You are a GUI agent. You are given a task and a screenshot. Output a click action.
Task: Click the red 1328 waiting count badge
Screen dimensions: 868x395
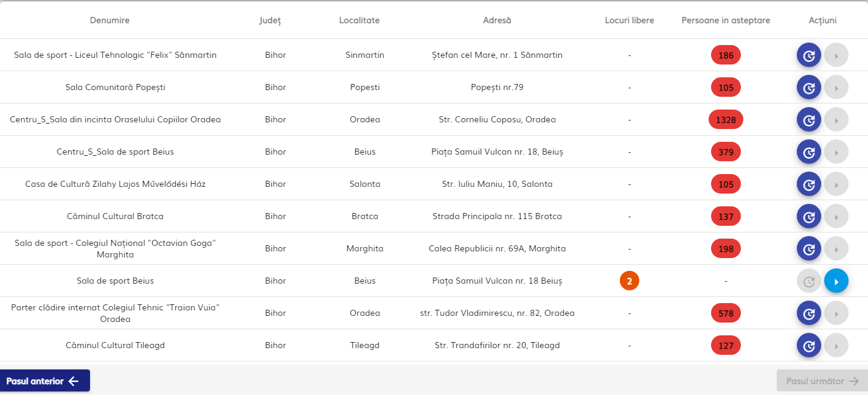click(726, 120)
